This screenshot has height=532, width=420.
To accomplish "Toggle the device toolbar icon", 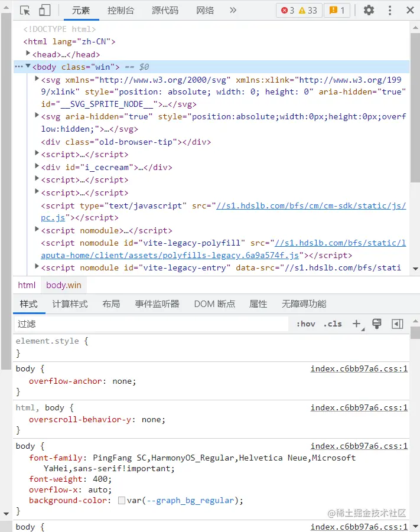I will [44, 10].
